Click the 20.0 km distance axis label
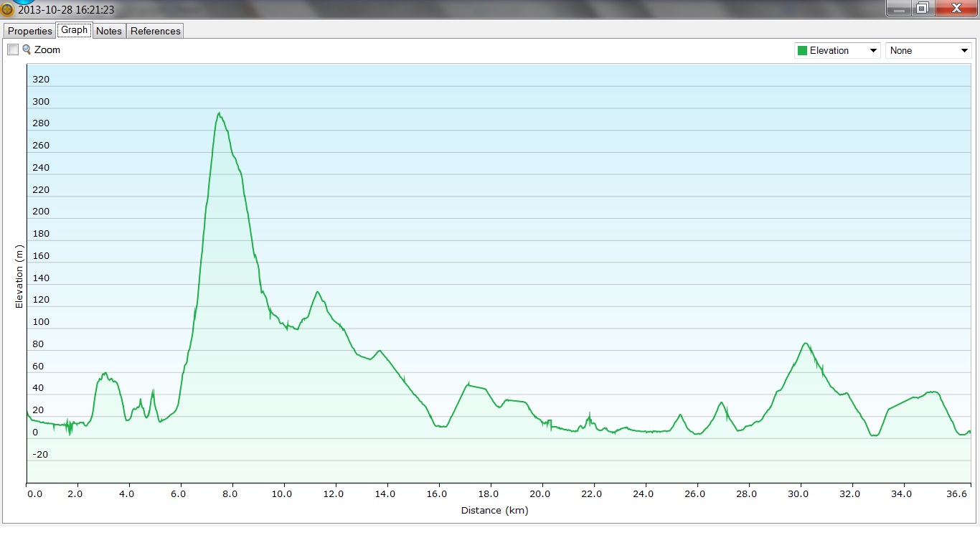The image size is (980, 548). pyautogui.click(x=540, y=493)
